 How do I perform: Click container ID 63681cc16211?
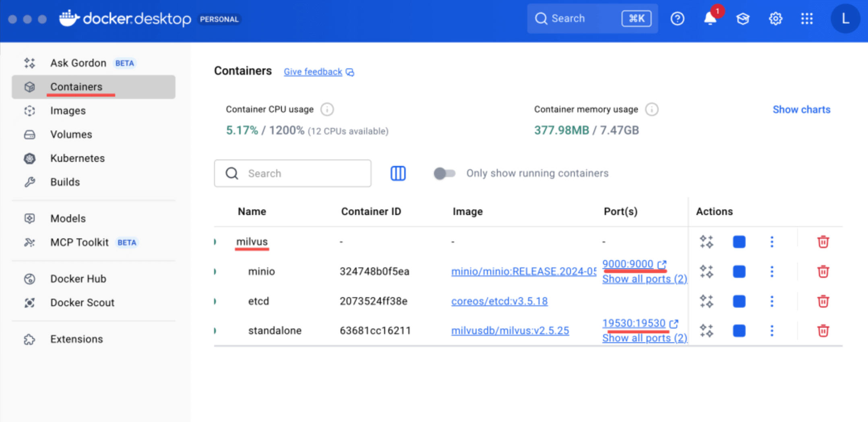click(x=375, y=331)
